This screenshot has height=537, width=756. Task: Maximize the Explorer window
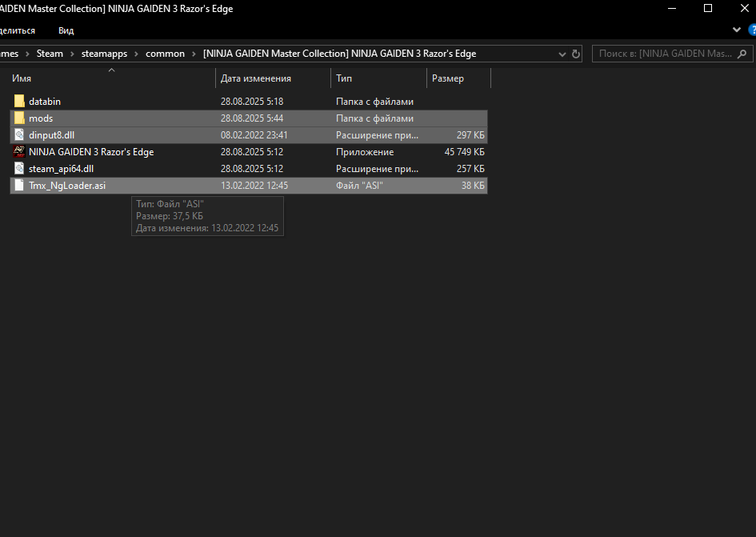(708, 8)
